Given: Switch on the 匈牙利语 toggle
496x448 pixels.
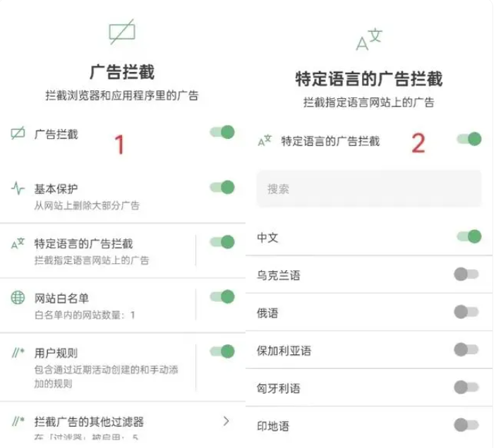Looking at the screenshot, I should click(466, 386).
